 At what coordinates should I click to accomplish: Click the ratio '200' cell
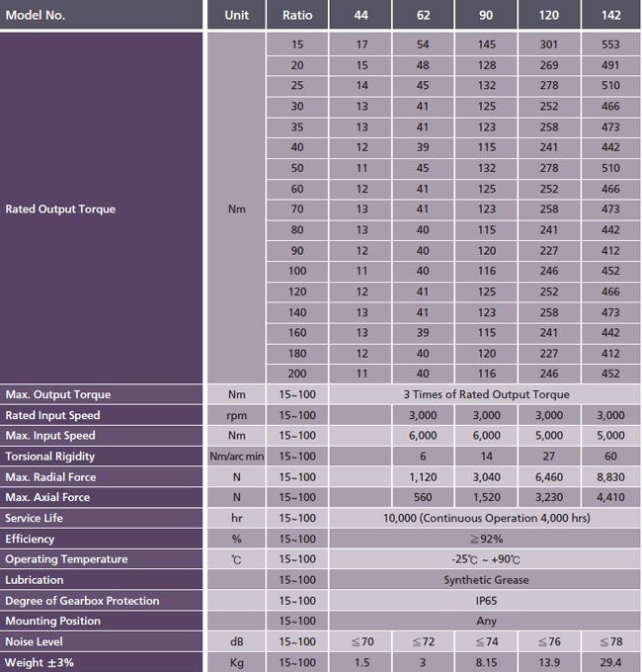coord(297,374)
